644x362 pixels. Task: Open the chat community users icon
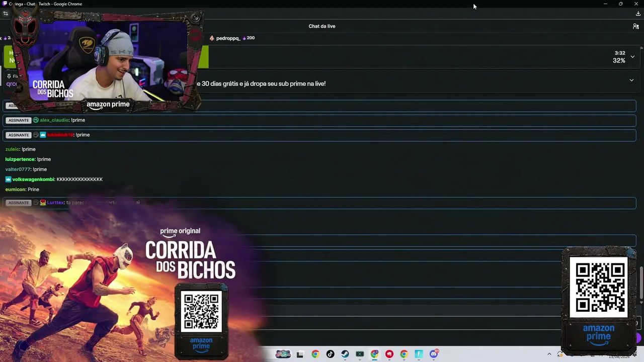click(x=635, y=26)
